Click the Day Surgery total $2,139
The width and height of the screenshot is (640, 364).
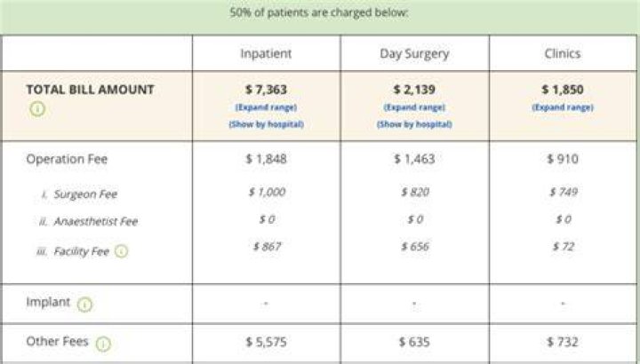[x=414, y=90]
